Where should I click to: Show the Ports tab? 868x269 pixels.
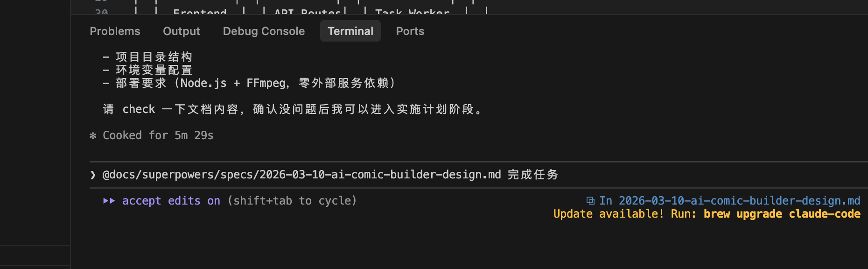click(410, 31)
